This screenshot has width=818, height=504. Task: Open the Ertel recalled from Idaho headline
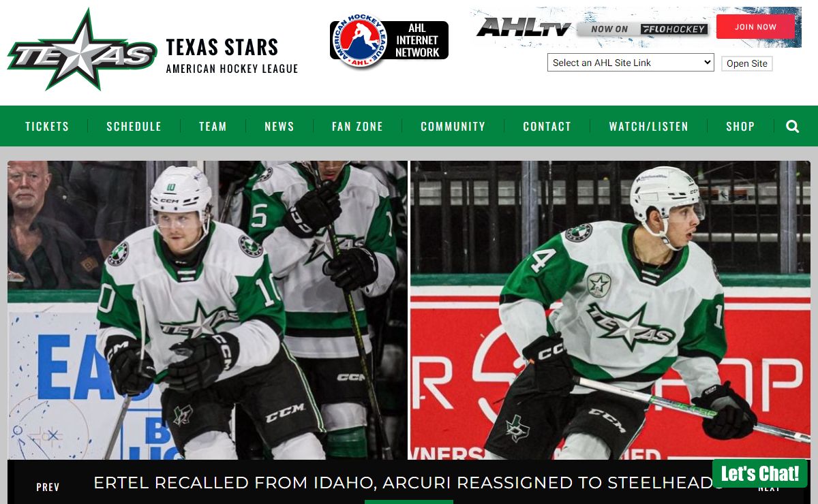[x=409, y=483]
